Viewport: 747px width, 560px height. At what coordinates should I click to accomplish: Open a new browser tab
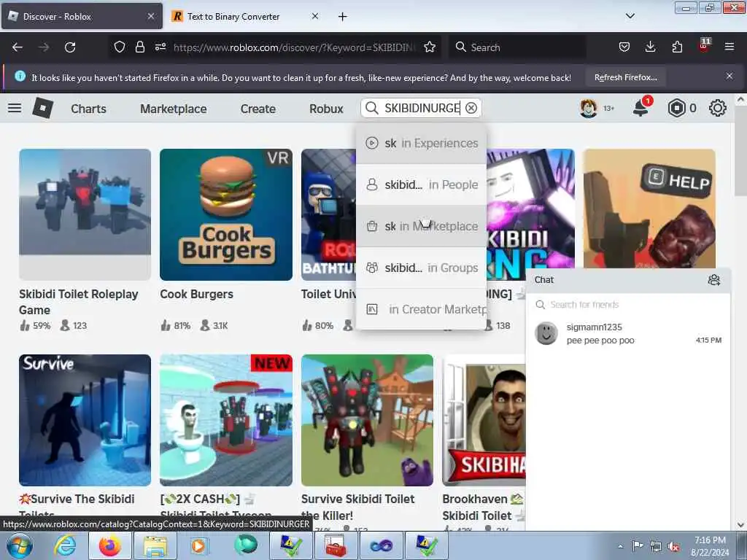pos(342,17)
